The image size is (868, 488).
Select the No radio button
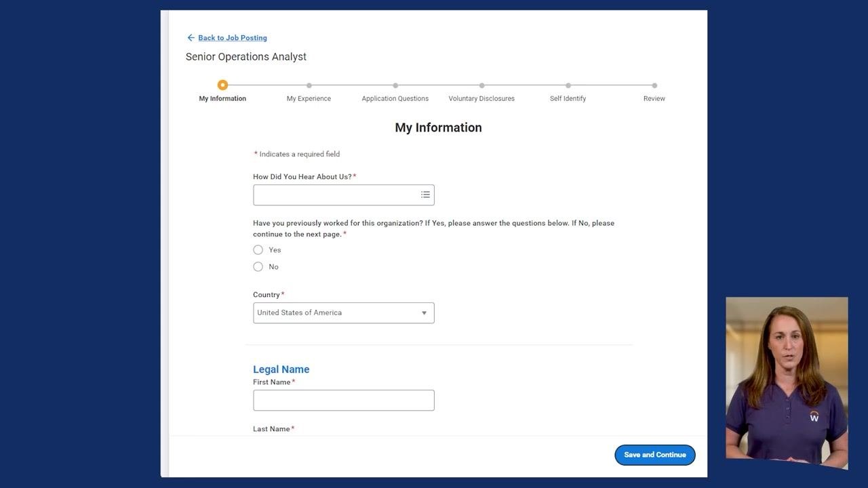(x=258, y=267)
